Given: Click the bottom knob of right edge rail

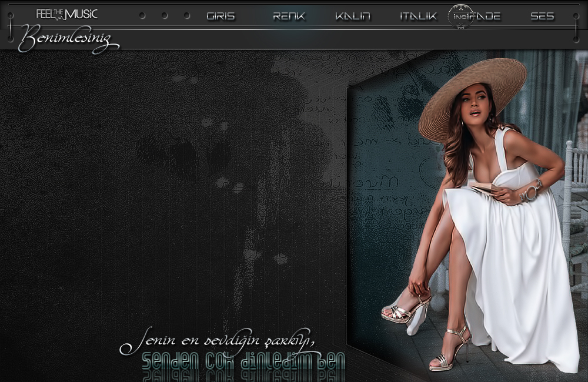Looking at the screenshot, I should [576, 39].
